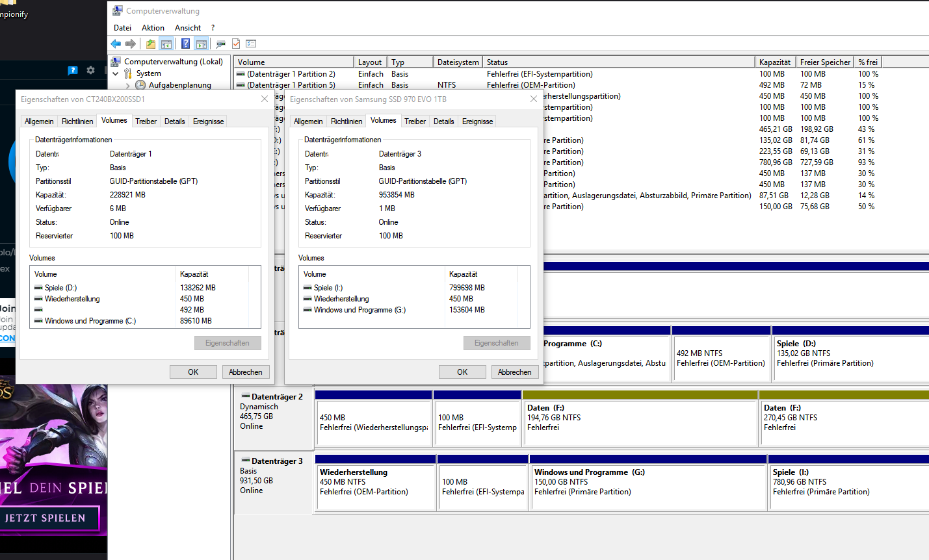Click drive icon of Datenträger 1 Partition 5 row
This screenshot has width=929, height=560.
tap(241, 85)
